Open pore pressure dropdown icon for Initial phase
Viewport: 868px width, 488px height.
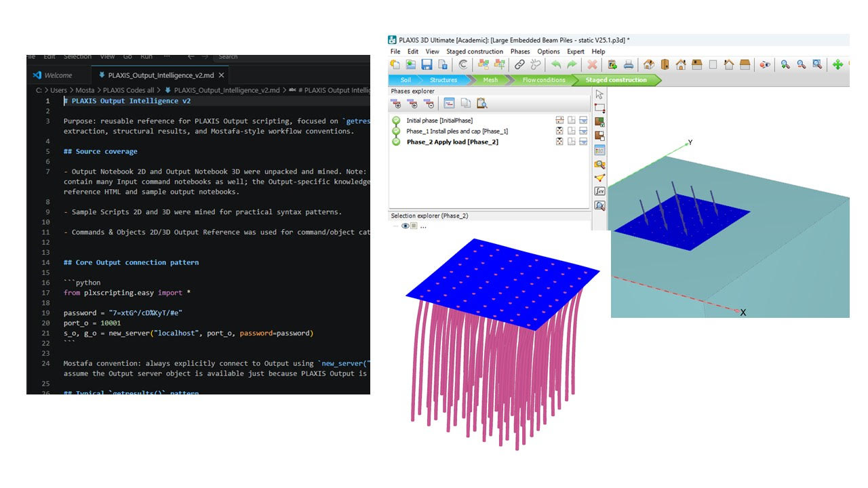click(583, 121)
